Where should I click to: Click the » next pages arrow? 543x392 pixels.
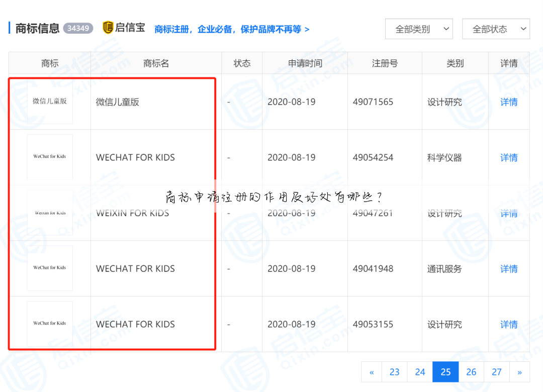coord(520,372)
